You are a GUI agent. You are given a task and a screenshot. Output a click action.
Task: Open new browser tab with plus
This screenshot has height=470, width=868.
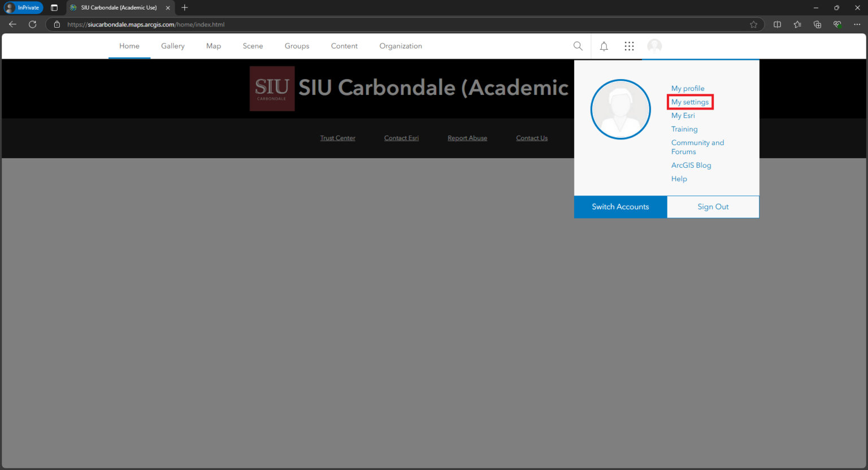coord(185,7)
